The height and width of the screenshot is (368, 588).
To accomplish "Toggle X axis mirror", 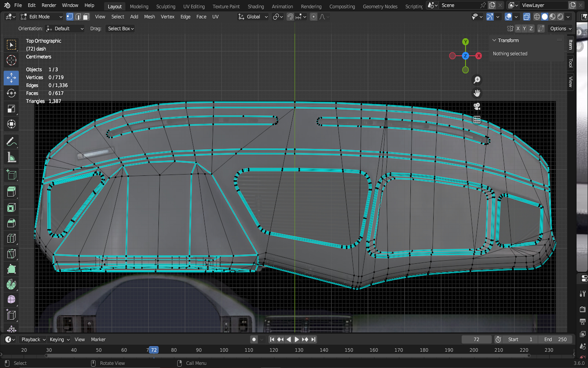I will [x=518, y=29].
